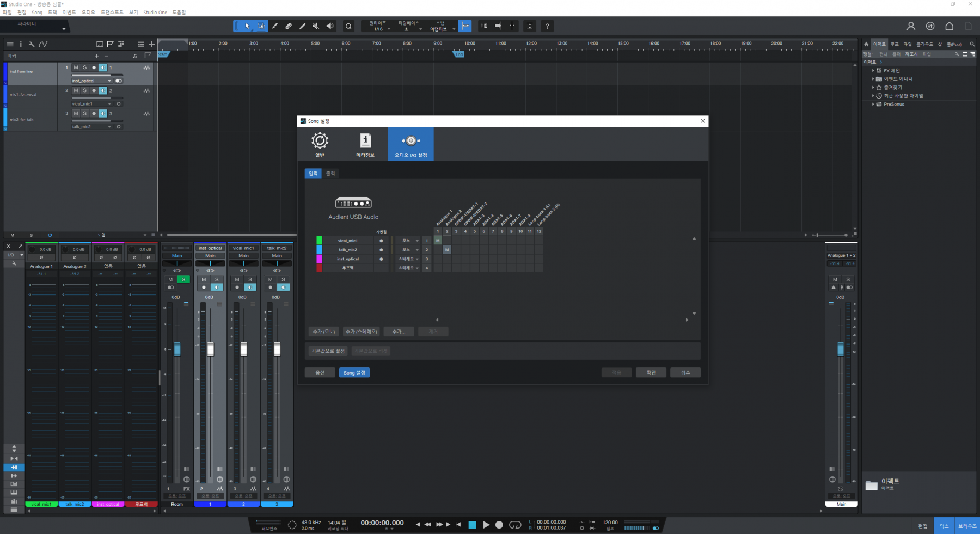Open the 트랙 menu in the menu bar
This screenshot has height=534, width=980.
click(x=52, y=12)
